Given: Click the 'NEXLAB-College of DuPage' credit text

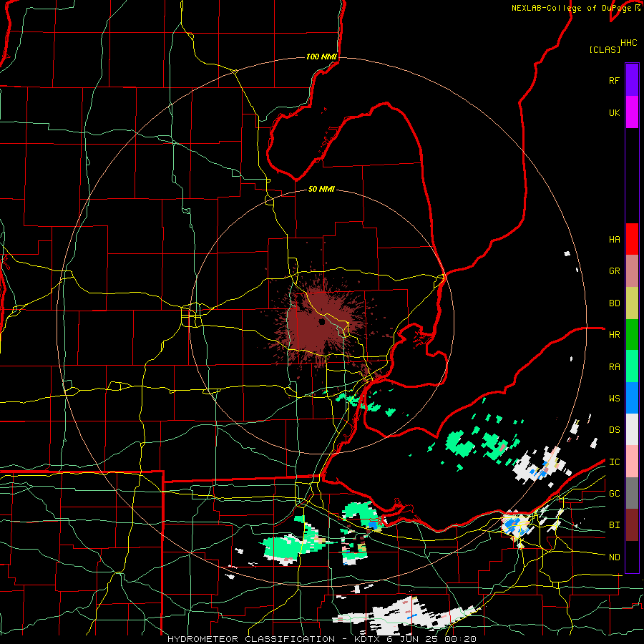Looking at the screenshot, I should pos(573,8).
